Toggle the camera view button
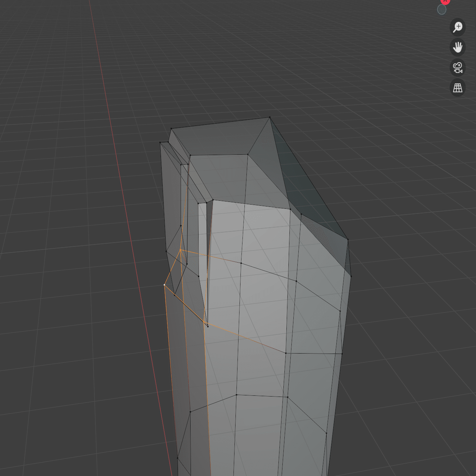 coord(458,68)
